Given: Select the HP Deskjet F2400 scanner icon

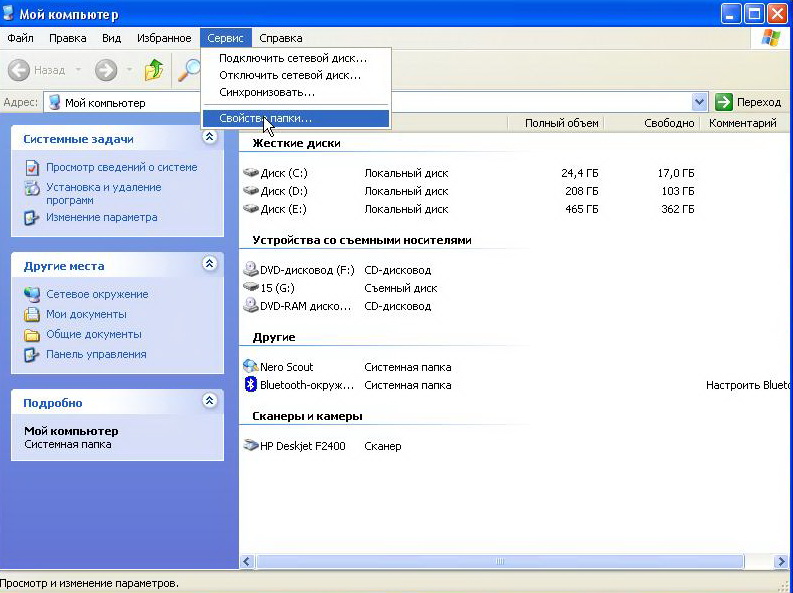Looking at the screenshot, I should pyautogui.click(x=251, y=445).
